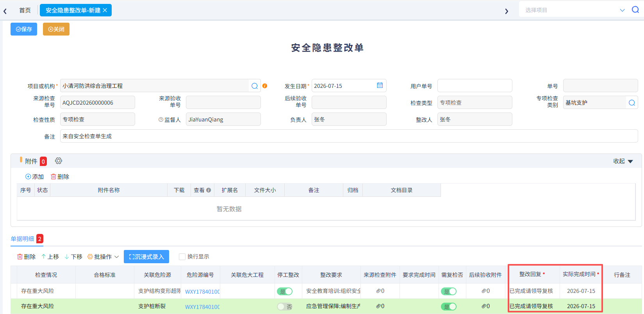This screenshot has width=644, height=314.
Task: Click 上移 to move row up
Action: tap(50, 257)
